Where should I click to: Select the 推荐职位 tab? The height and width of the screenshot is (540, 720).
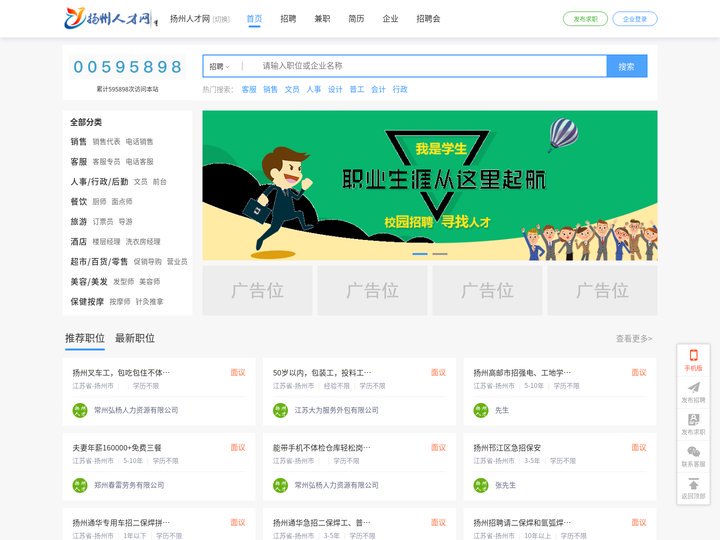(x=85, y=338)
